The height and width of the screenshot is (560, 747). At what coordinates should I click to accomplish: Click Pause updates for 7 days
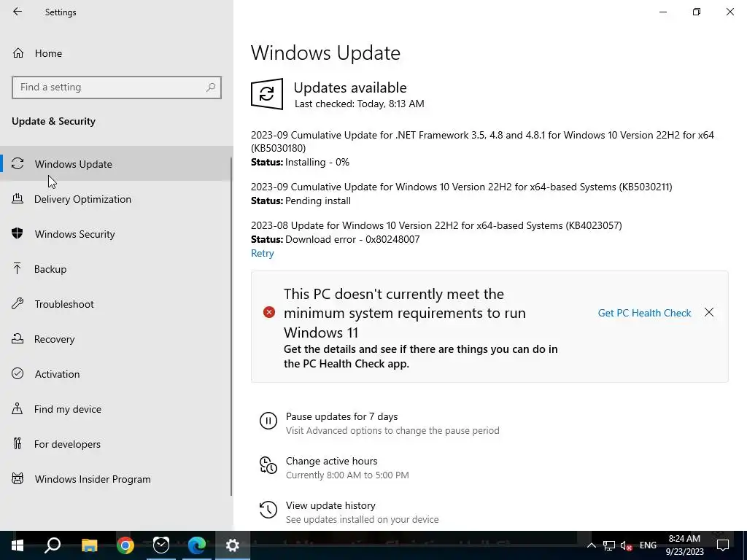[x=341, y=416]
